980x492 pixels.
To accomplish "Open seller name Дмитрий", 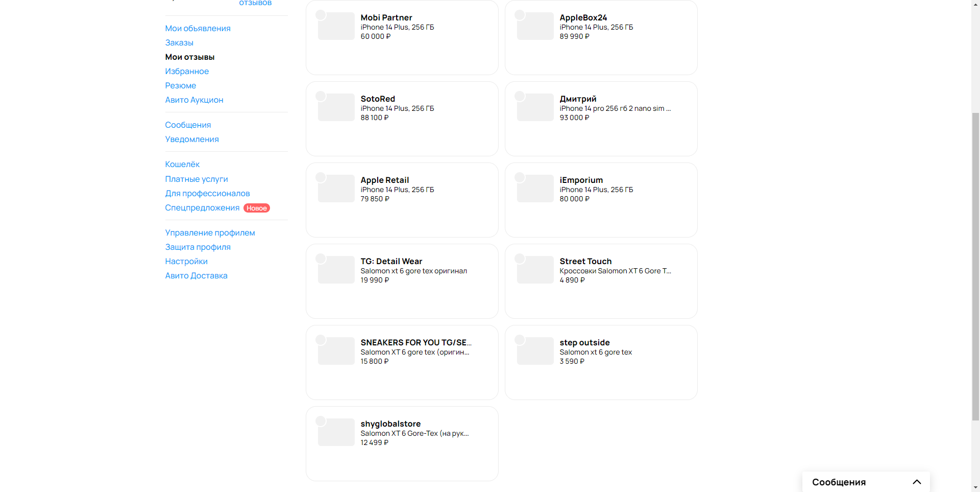I will (578, 99).
